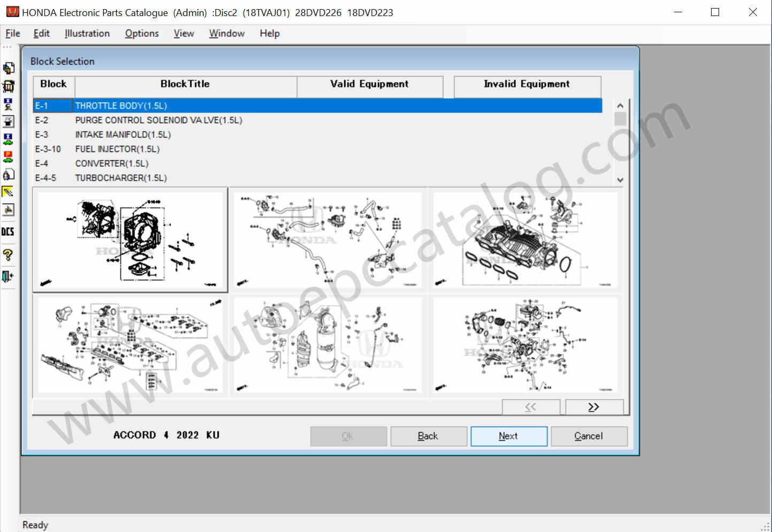Click the gray framed stamp icon in left toolbar

8,210
